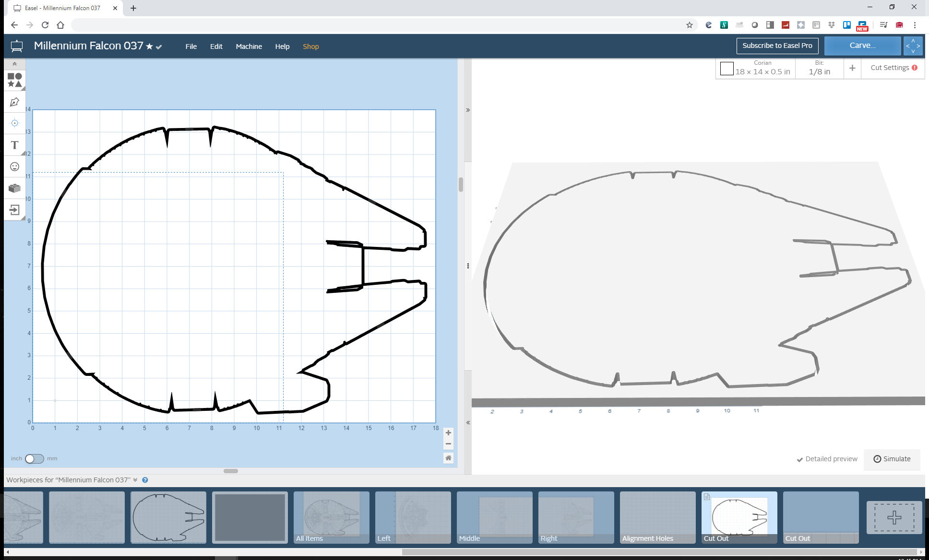Open Cut Settings panel

pos(893,68)
